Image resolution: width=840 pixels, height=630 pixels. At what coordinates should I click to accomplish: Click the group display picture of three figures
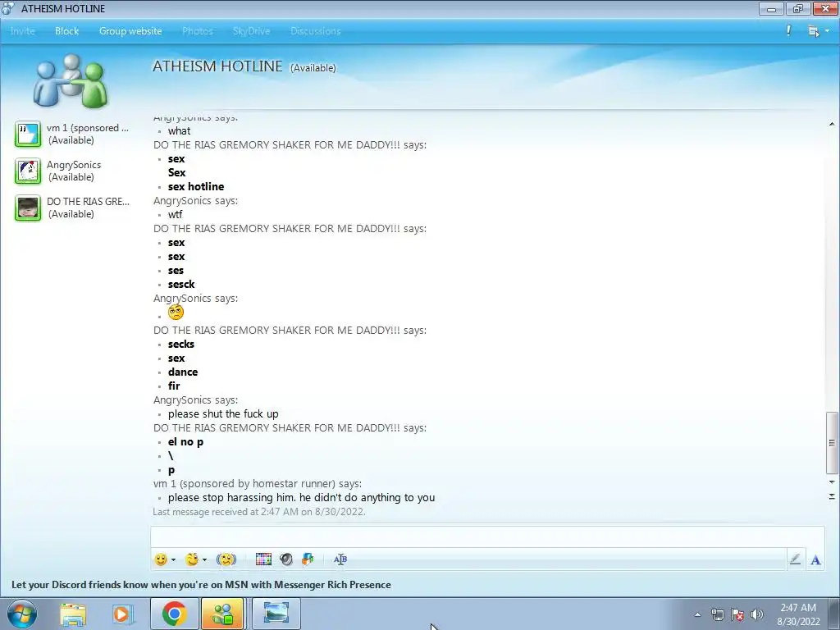(71, 80)
